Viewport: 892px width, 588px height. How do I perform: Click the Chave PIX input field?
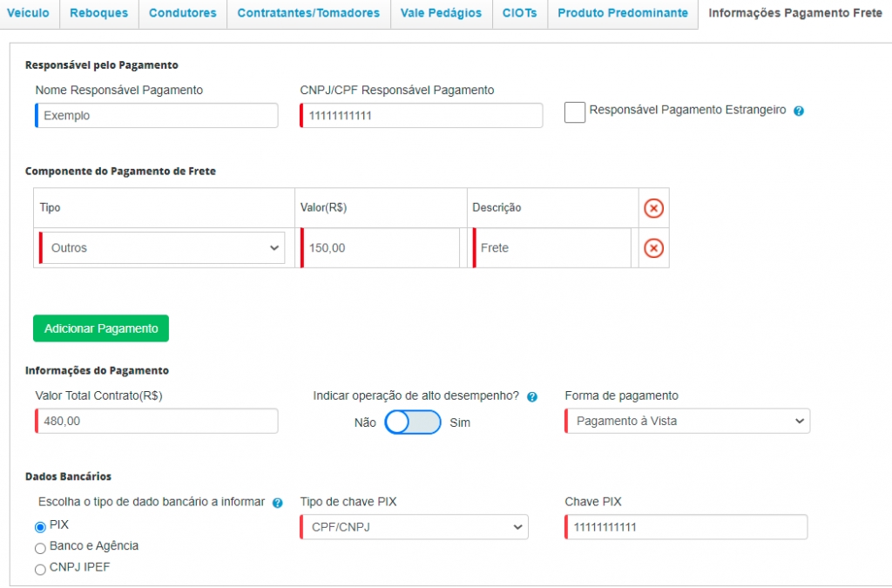point(686,528)
